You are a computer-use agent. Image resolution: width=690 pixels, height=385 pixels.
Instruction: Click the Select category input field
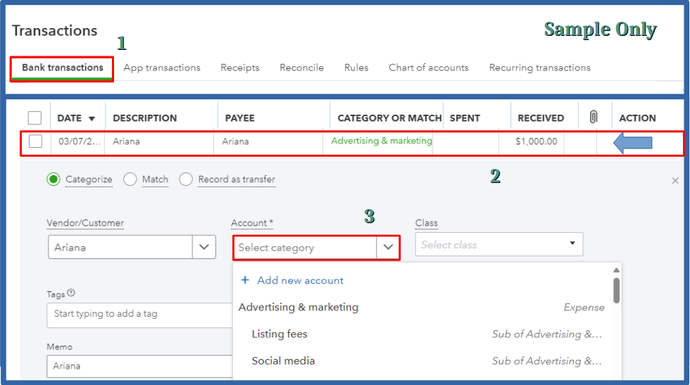[305, 248]
